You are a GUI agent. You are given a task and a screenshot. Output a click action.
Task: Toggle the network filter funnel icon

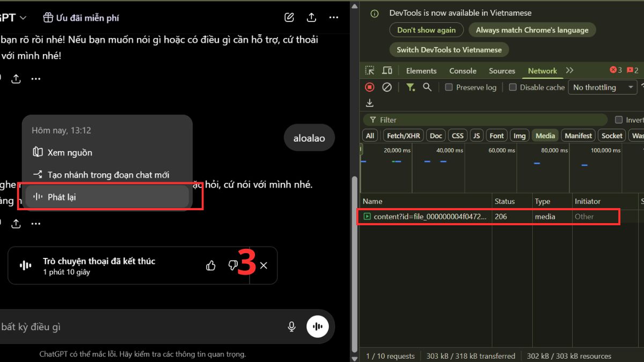click(x=411, y=87)
